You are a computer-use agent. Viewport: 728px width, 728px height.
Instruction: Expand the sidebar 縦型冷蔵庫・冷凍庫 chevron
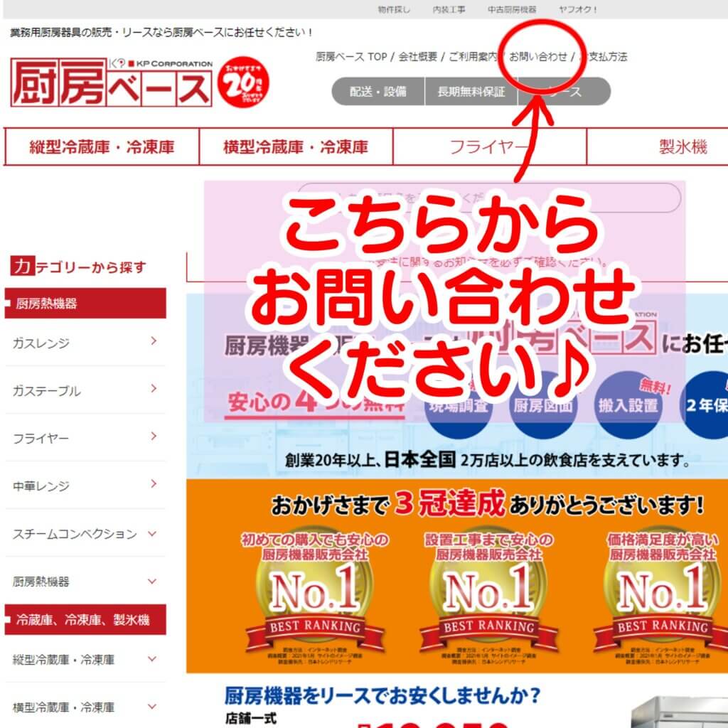152,659
